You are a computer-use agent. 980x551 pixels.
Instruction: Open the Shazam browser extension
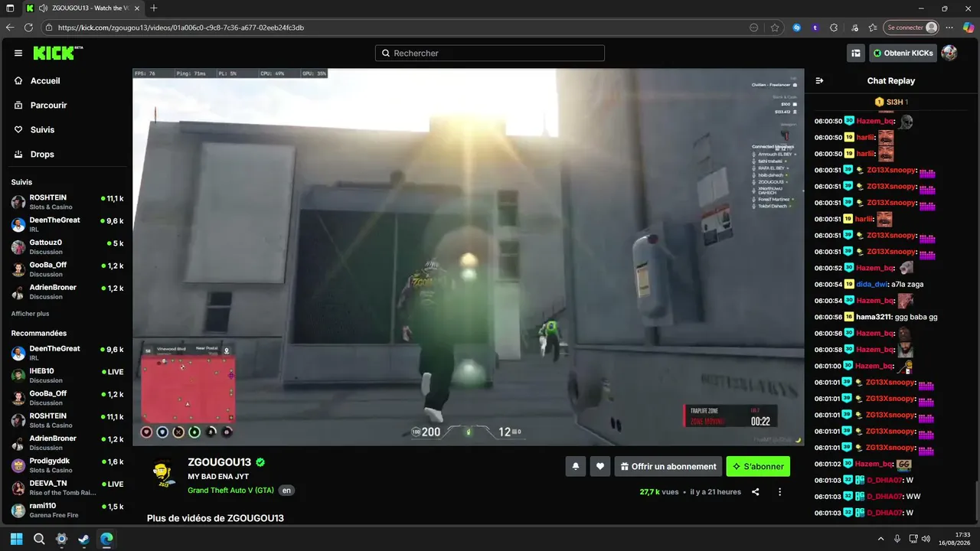pos(797,28)
